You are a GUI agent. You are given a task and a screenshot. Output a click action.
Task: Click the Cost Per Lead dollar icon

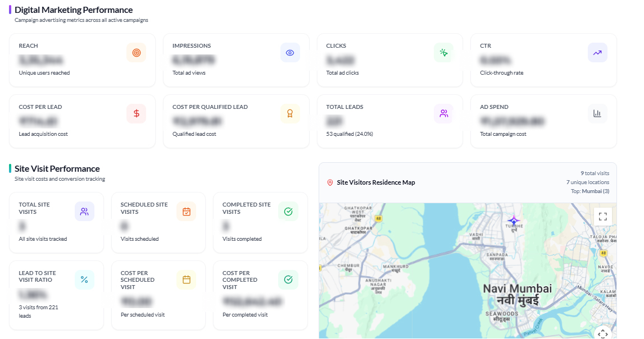(x=137, y=113)
